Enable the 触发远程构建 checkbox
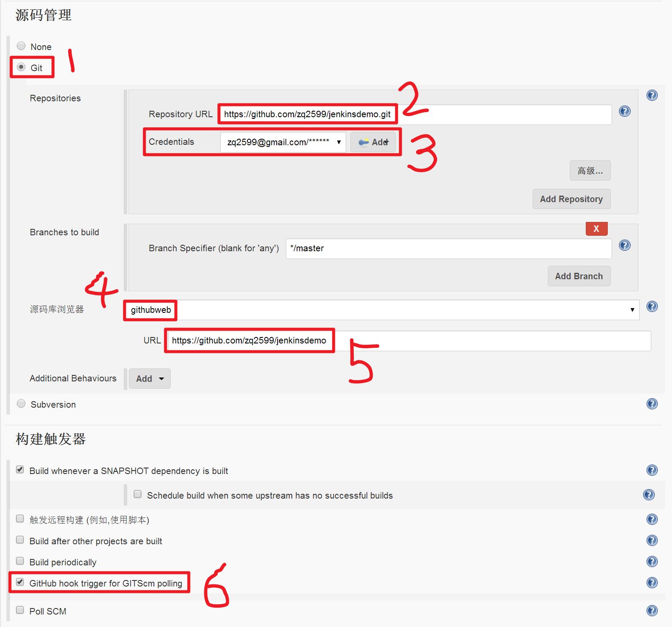672x627 pixels. pyautogui.click(x=20, y=518)
